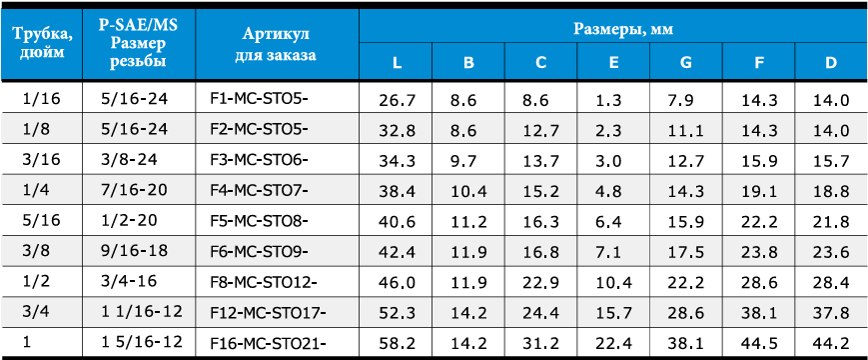868x360 pixels.
Task: Click the 'Артикул для заказа' column header
Action: (x=276, y=44)
